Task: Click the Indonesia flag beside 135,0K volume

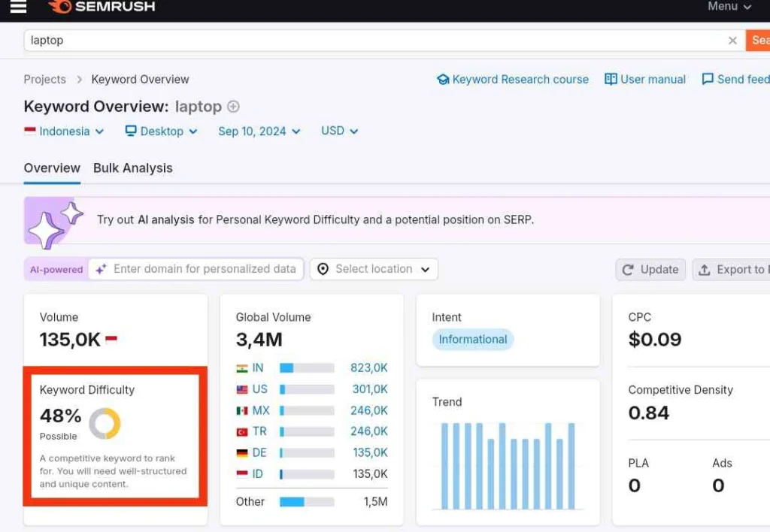Action: [111, 339]
